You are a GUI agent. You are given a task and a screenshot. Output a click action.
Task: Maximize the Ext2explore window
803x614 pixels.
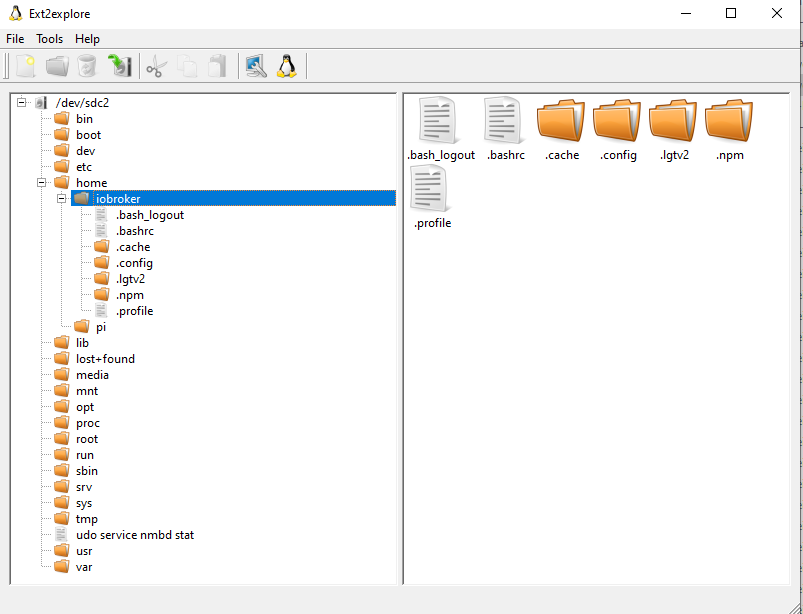731,13
